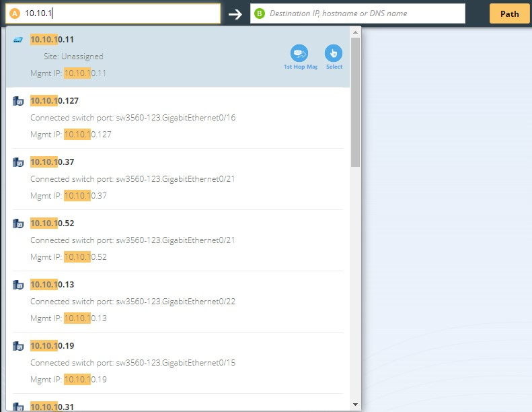Click the results list scrollbar thumb
Image resolution: width=532 pixels, height=412 pixels.
(x=355, y=102)
